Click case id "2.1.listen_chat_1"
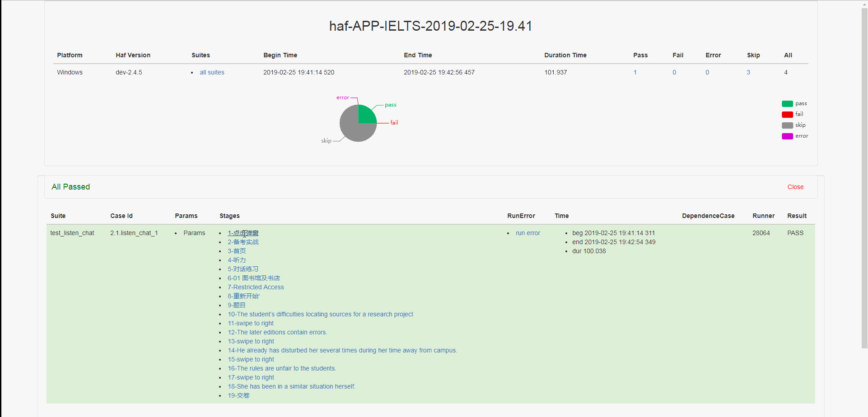Image resolution: width=868 pixels, height=417 pixels. (x=134, y=233)
